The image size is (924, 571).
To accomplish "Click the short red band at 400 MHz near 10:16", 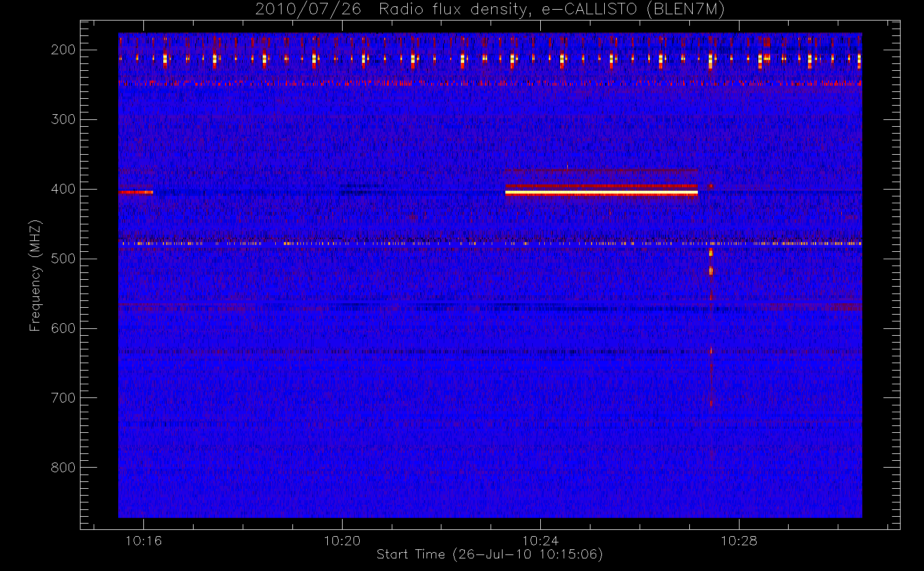I will [135, 192].
